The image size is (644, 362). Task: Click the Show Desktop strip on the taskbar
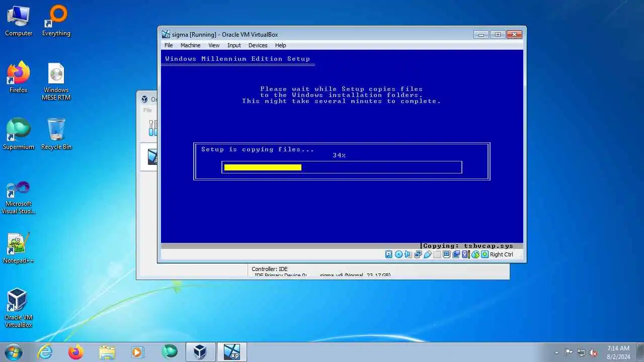click(x=640, y=352)
